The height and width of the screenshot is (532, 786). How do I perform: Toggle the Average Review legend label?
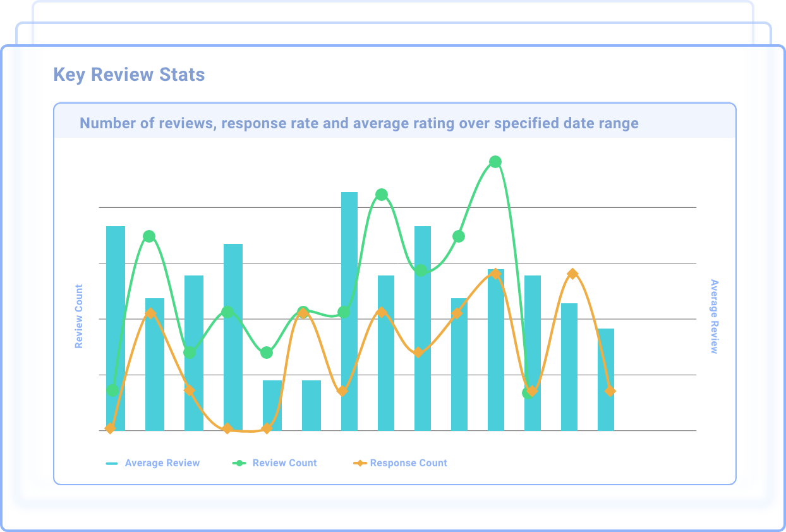tap(162, 463)
